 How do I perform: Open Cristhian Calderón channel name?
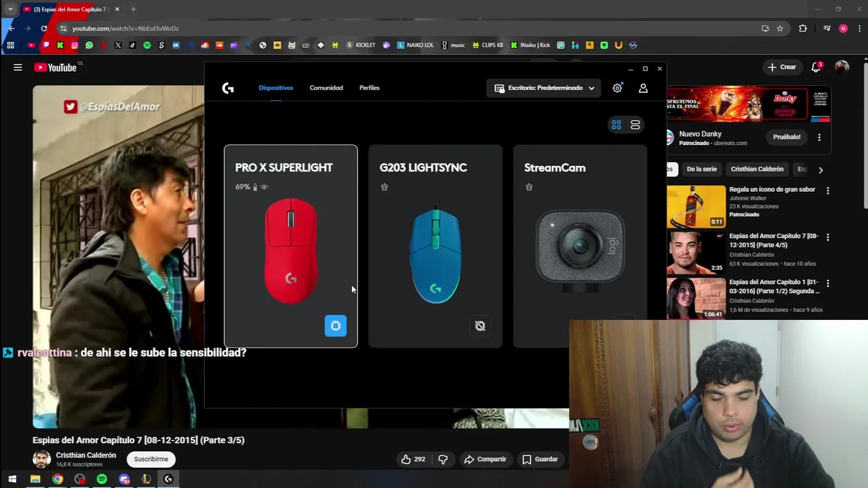[x=86, y=455]
